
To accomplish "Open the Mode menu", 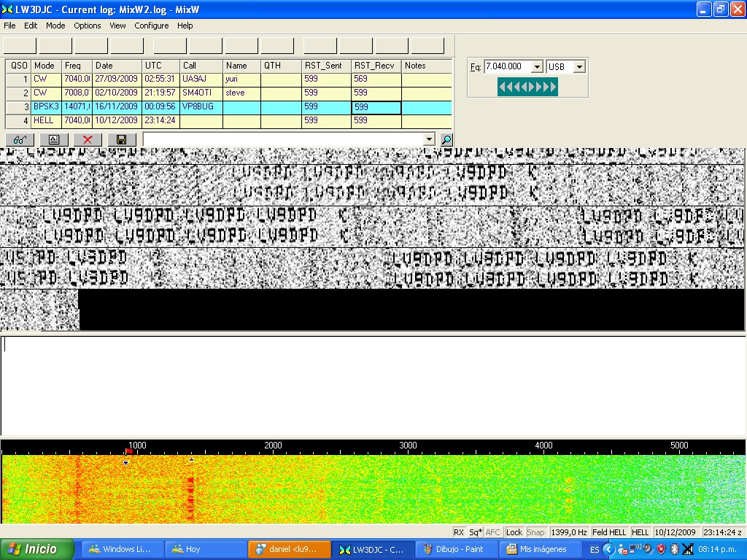I will pos(55,26).
